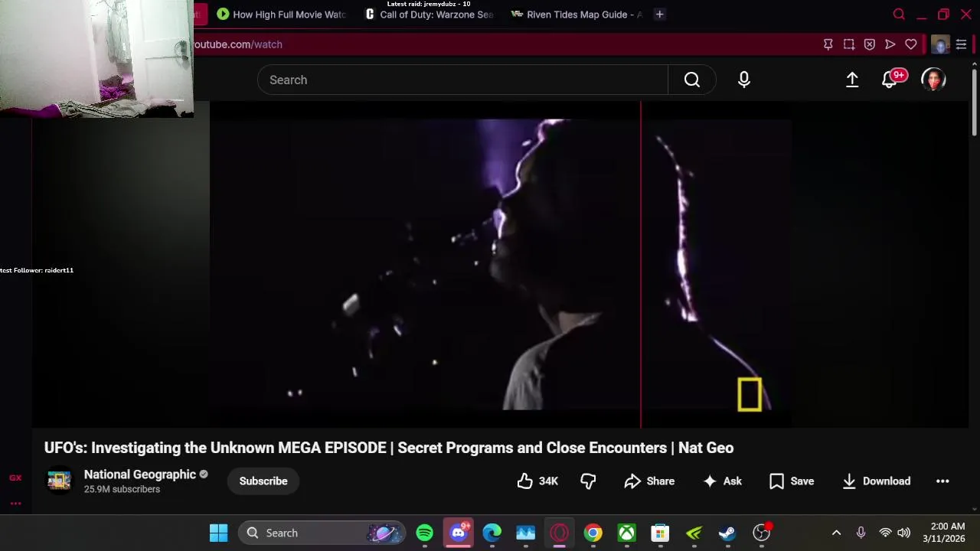Expand the sidebar three-dots menu
980x551 pixels.
point(15,504)
